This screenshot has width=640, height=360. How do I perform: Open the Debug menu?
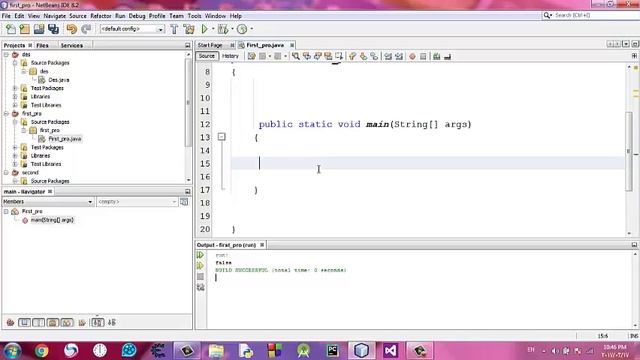click(x=137, y=16)
